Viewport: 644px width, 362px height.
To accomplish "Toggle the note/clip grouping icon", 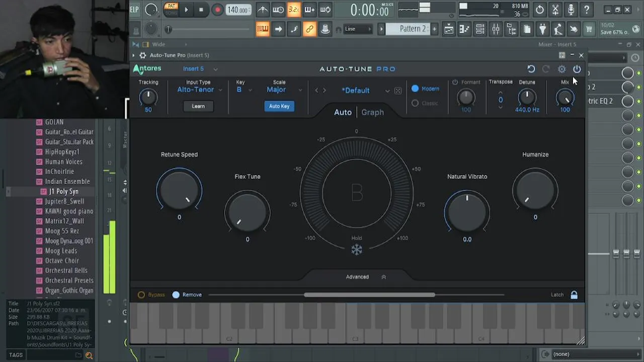I will (x=294, y=29).
